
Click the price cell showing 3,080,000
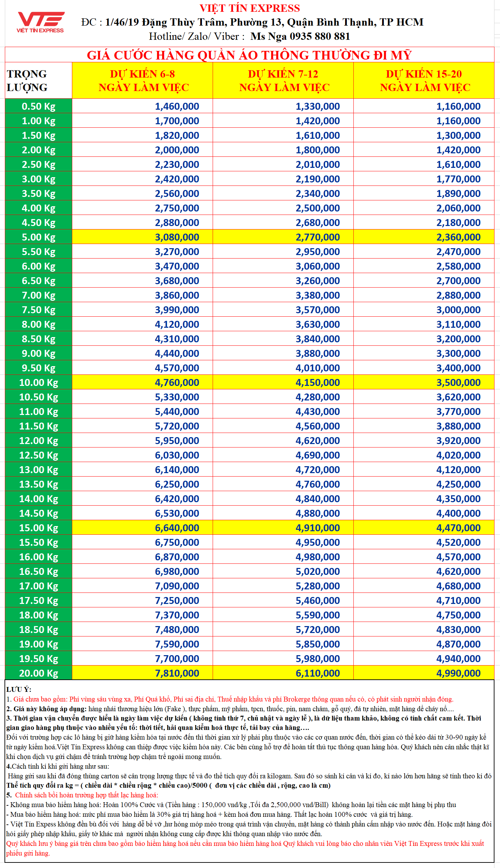(x=177, y=237)
